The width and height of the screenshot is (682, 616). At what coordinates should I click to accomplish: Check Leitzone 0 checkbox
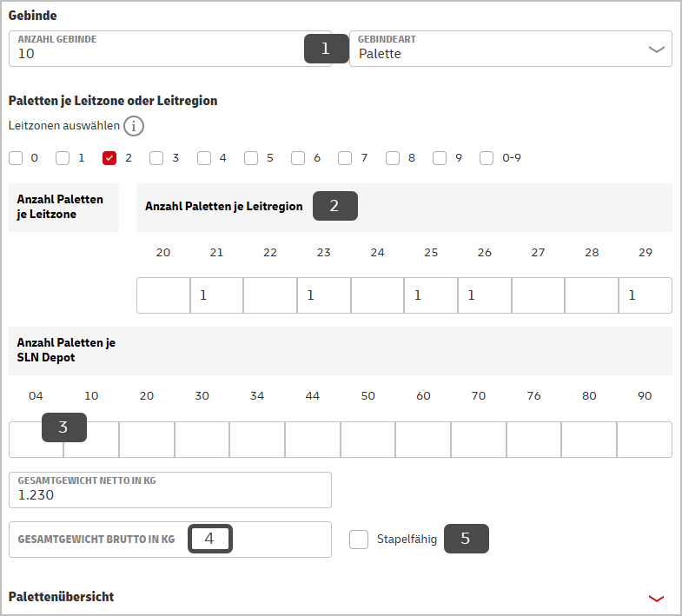pyautogui.click(x=16, y=158)
